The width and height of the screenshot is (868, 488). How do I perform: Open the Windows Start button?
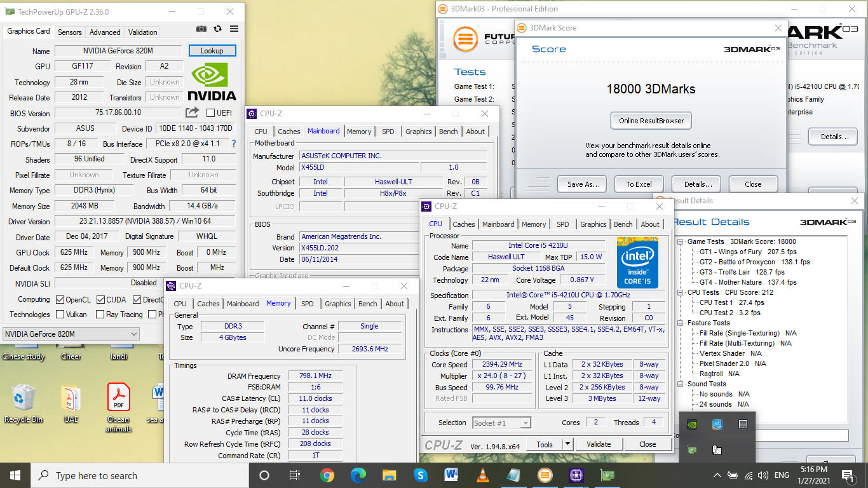pos(15,475)
